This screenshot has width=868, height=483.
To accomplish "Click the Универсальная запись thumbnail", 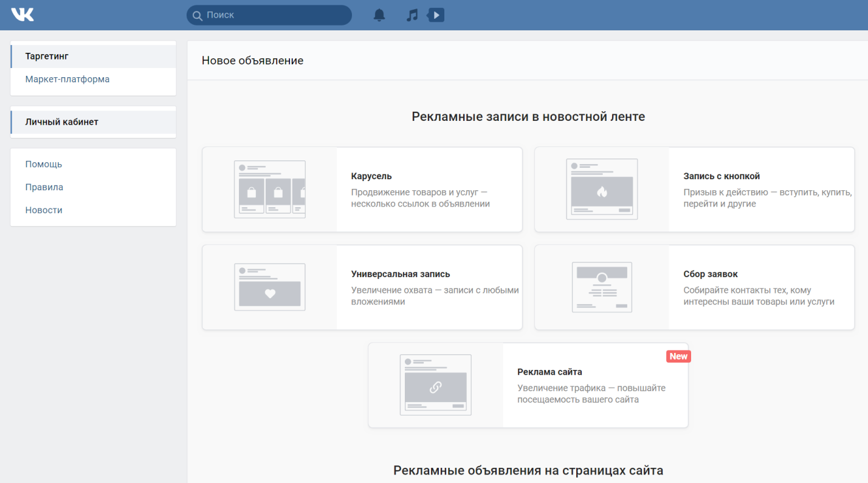I will pos(270,287).
